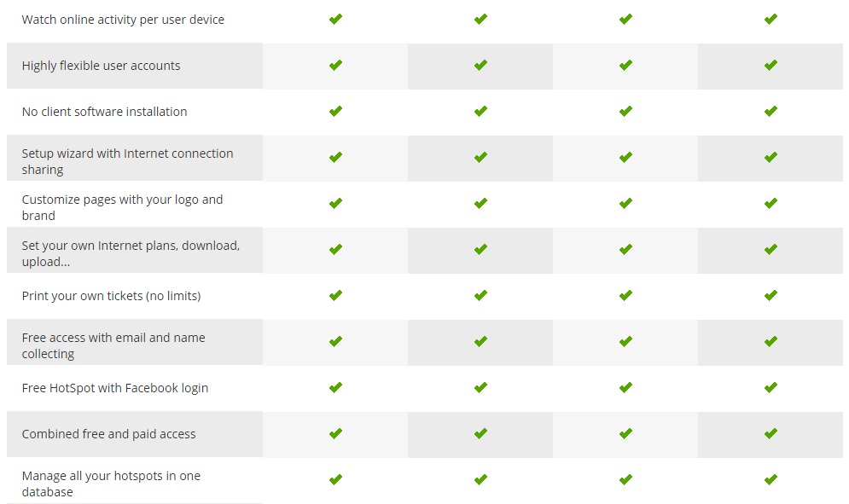This screenshot has width=849, height=504.
Task: Click first column checkmark for Free HotSpot with Facebook login
Action: point(335,387)
